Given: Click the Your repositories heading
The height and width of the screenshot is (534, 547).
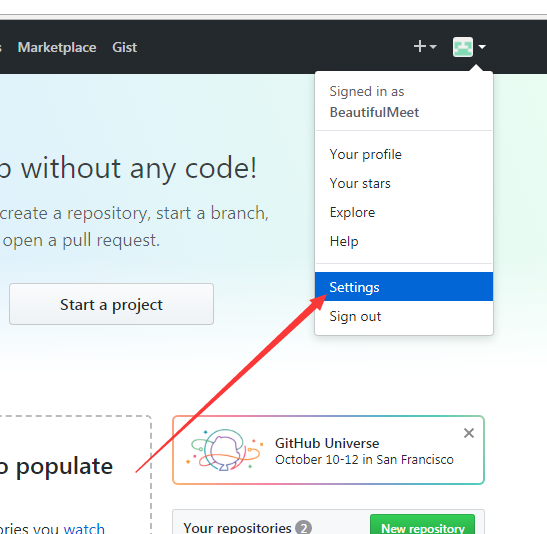Looking at the screenshot, I should coord(237,528).
